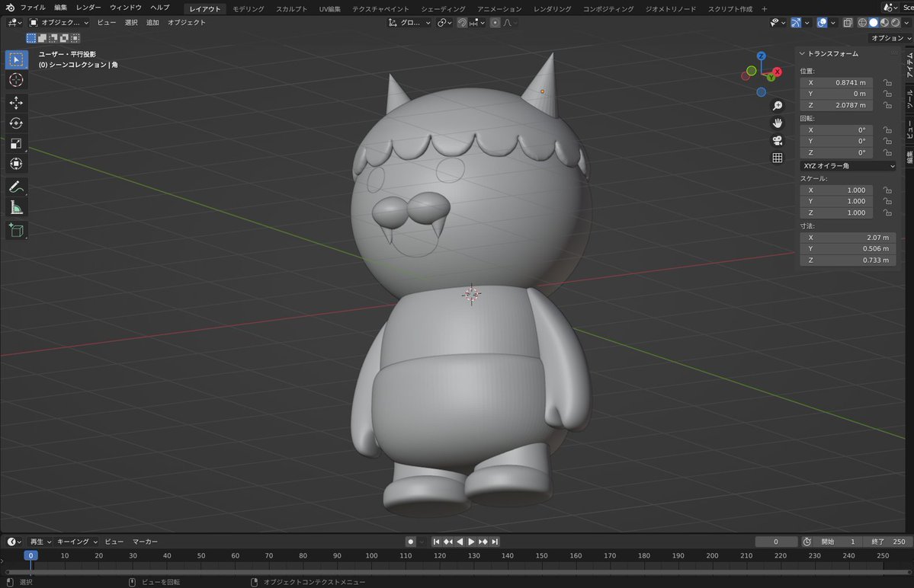
Task: Jump to timeline end frame
Action: [x=494, y=542]
